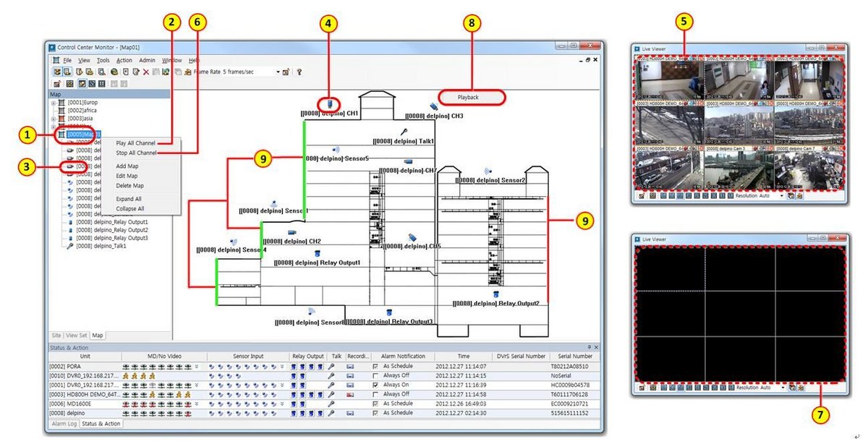Switch to the Alarm Log tab

click(64, 424)
